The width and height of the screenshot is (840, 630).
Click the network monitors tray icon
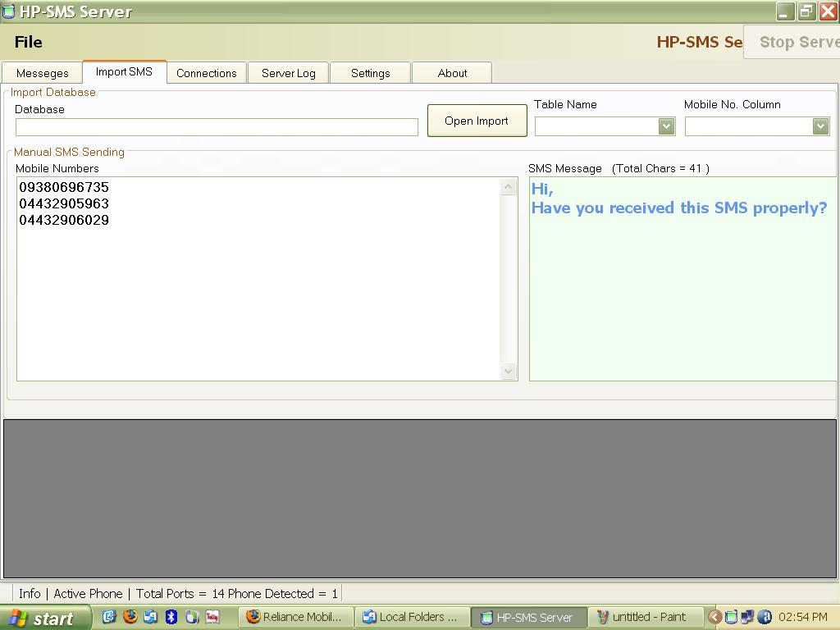coord(747,617)
